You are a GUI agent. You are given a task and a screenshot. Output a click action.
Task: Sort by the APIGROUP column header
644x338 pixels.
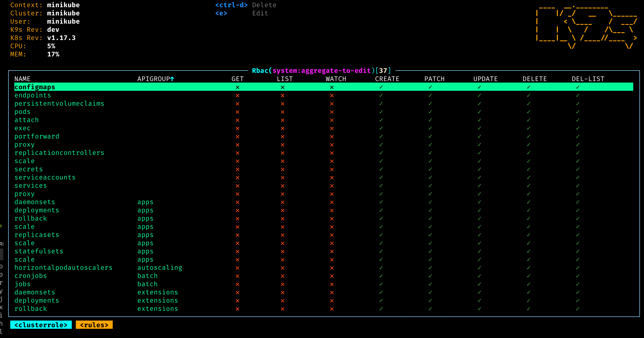tap(153, 79)
